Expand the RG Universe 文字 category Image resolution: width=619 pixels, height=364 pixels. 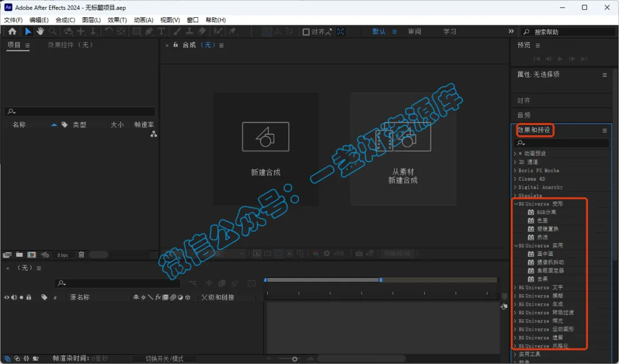coord(515,287)
